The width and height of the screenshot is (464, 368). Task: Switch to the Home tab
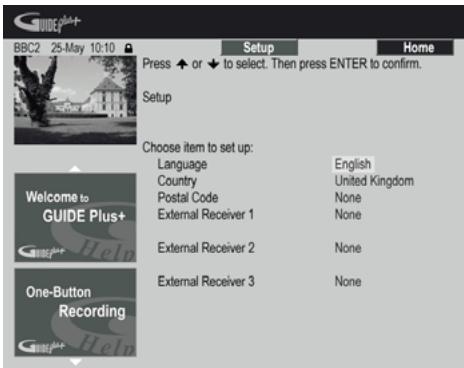pos(415,48)
